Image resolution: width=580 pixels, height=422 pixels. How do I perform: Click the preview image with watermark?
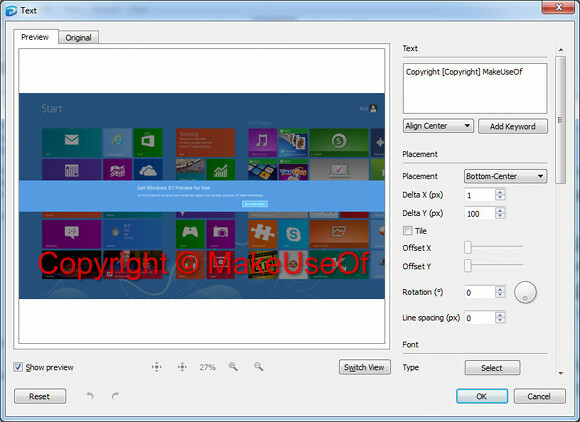click(202, 196)
